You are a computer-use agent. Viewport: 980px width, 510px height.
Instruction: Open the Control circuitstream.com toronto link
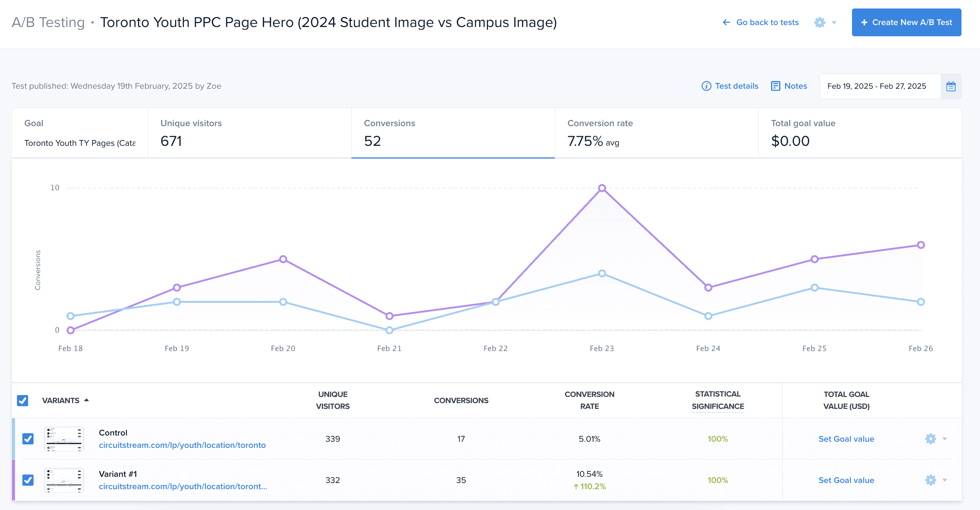pyautogui.click(x=182, y=445)
